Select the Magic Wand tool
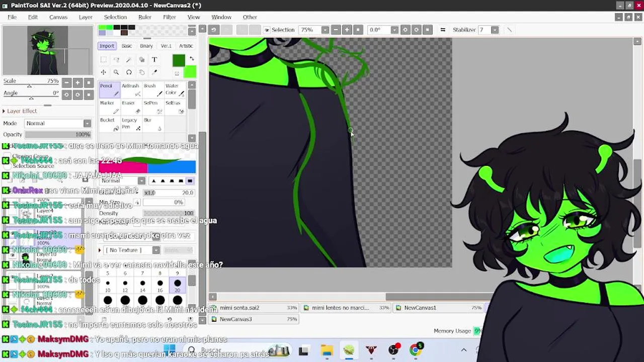The image size is (644, 362). pos(129,59)
